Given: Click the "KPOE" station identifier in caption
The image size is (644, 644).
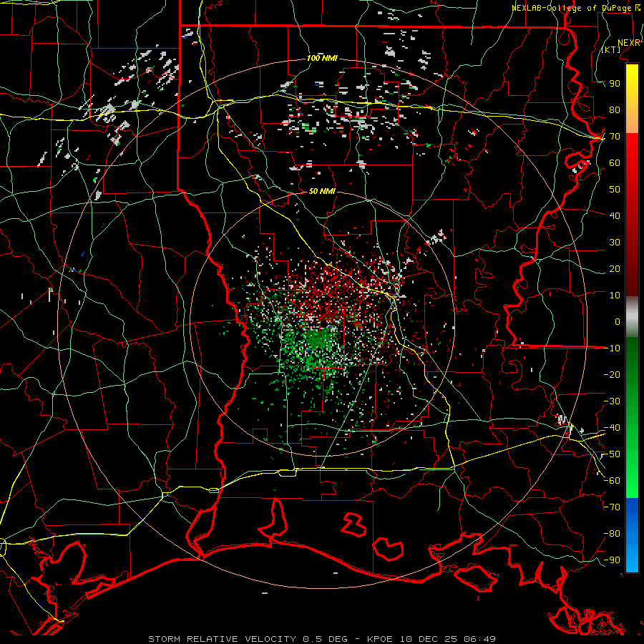Looking at the screenshot, I should [x=379, y=639].
